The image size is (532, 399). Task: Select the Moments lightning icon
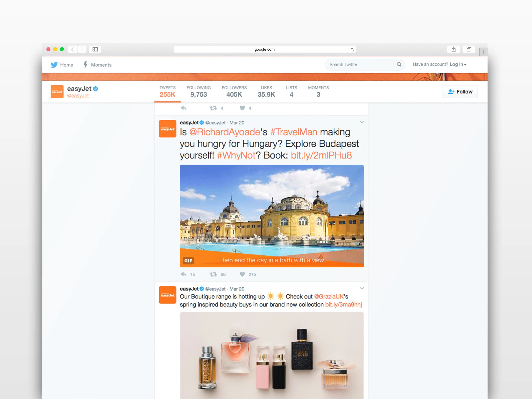86,64
